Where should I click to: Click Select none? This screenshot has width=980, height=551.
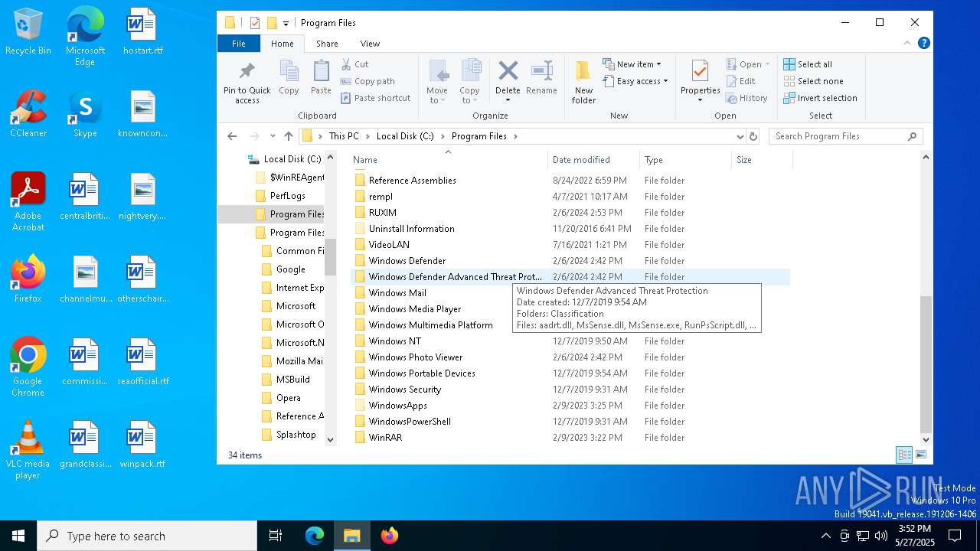[x=813, y=81]
